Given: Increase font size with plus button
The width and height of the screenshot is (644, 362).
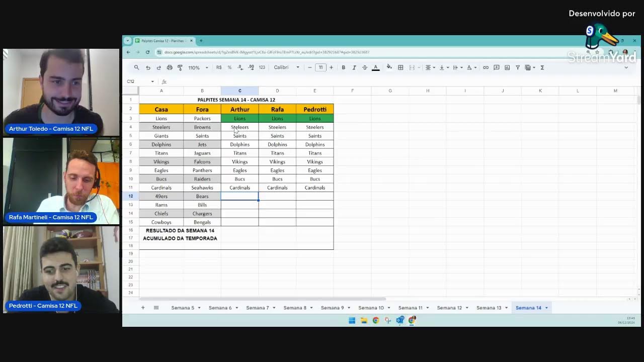Looking at the screenshot, I should (x=331, y=67).
